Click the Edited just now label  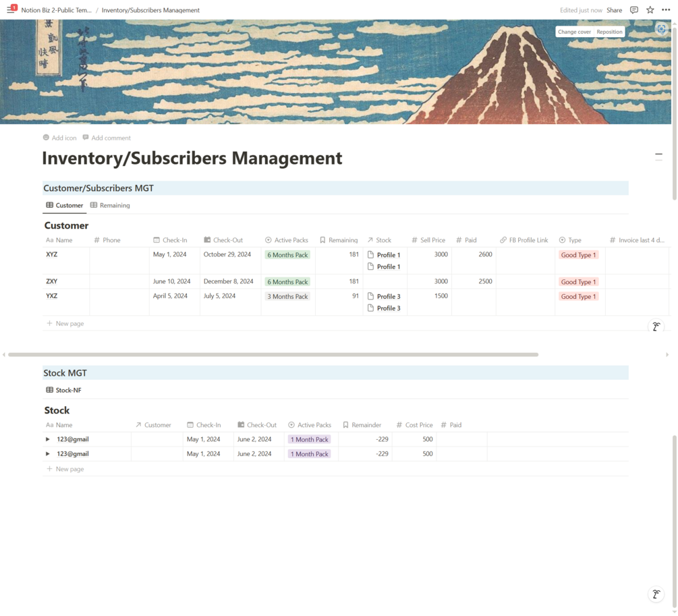(581, 10)
